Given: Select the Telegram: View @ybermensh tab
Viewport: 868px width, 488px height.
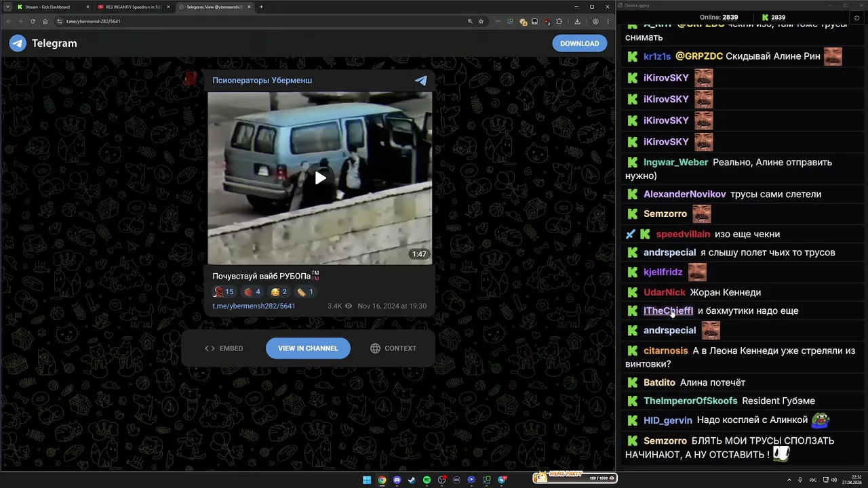Looking at the screenshot, I should [214, 7].
